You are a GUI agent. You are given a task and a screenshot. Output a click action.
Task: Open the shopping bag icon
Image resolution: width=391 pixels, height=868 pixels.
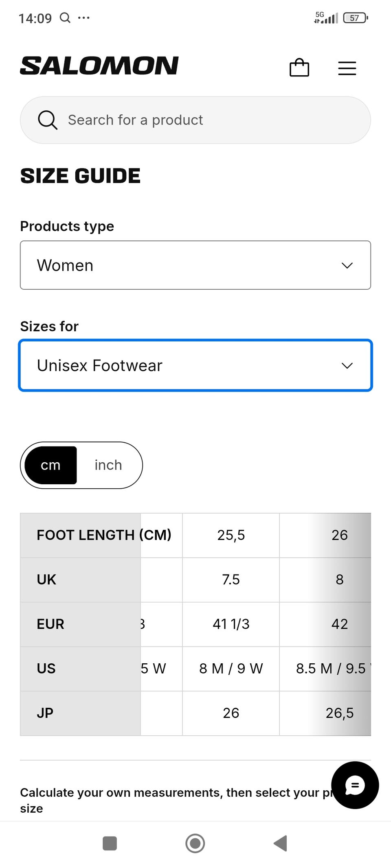point(299,68)
